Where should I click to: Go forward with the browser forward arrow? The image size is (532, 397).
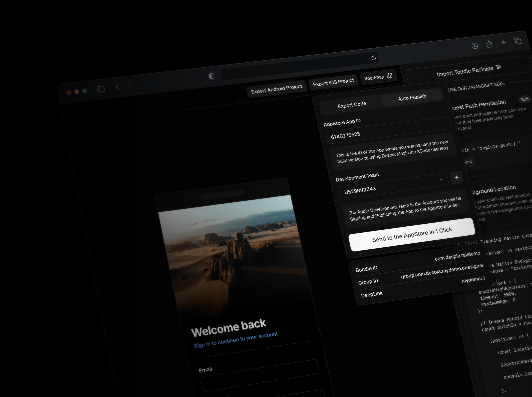coord(130,86)
